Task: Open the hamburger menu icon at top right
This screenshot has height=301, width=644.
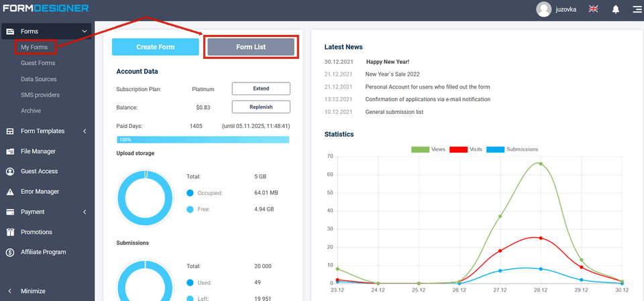Action: (636, 9)
